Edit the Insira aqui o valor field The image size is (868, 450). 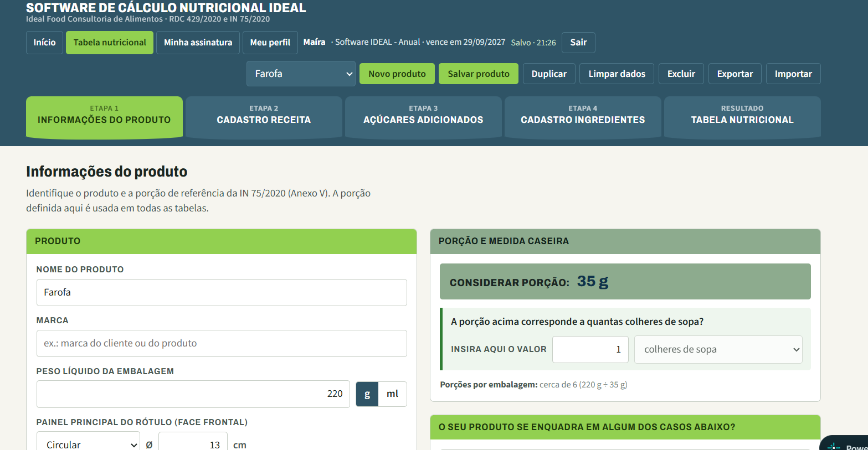pos(590,349)
